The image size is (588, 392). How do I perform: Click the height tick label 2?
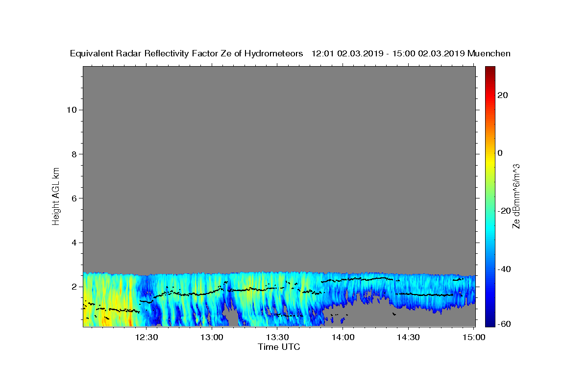(73, 287)
